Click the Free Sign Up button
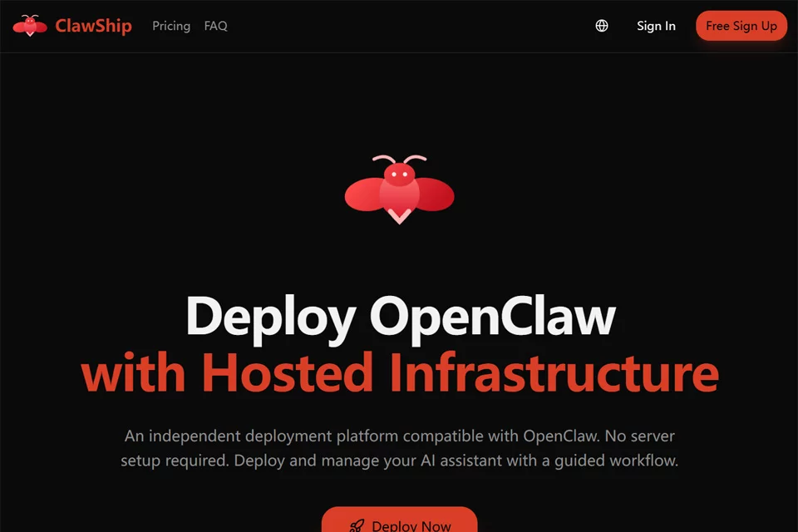 click(741, 26)
